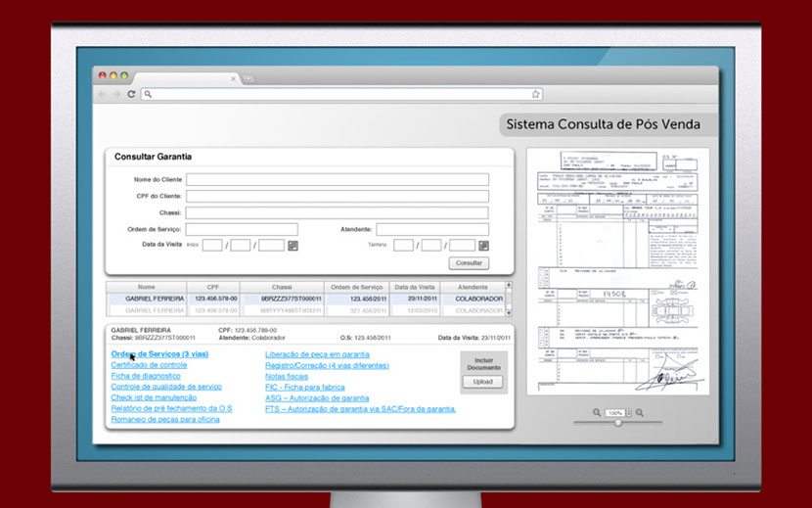Click the browser reload icon
Image resolution: width=812 pixels, height=508 pixels.
point(131,94)
